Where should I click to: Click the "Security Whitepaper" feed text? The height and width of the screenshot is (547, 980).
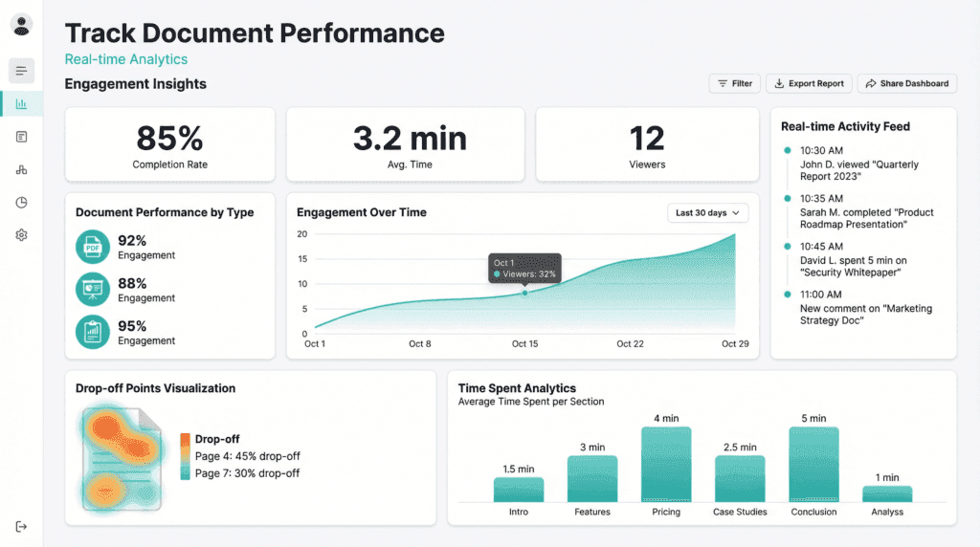pyautogui.click(x=851, y=273)
